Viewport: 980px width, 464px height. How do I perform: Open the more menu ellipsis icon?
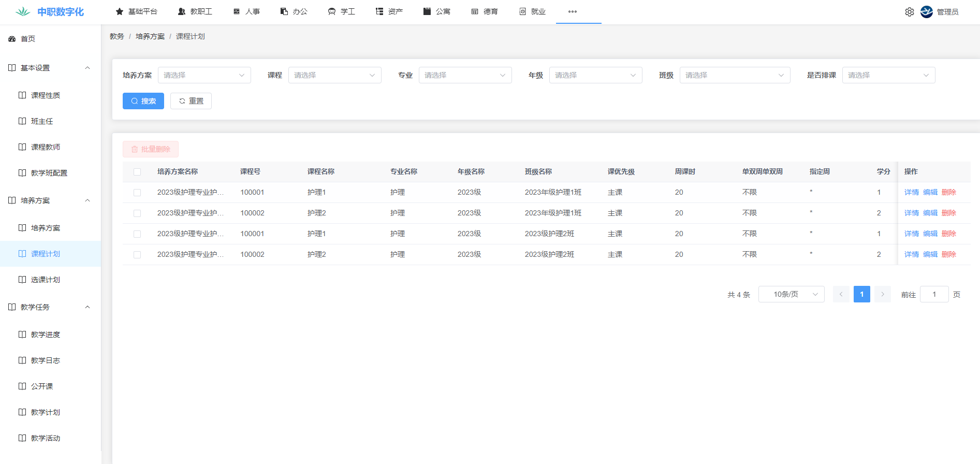[572, 11]
